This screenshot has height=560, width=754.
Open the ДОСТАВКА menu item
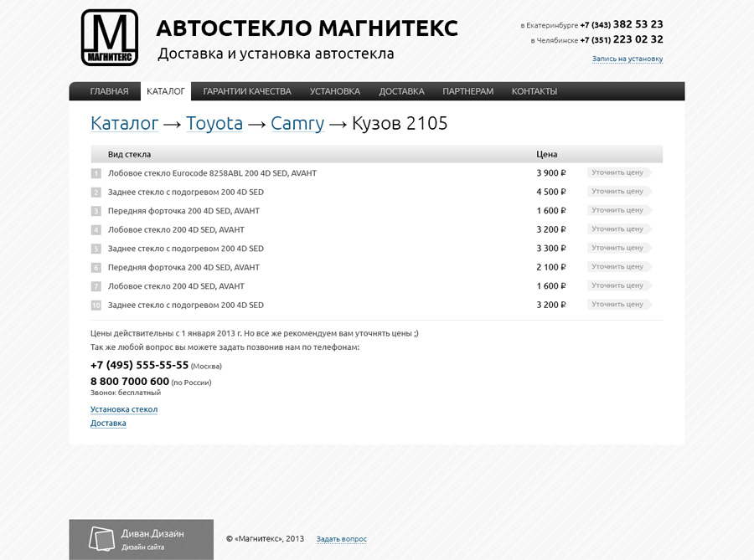[401, 91]
